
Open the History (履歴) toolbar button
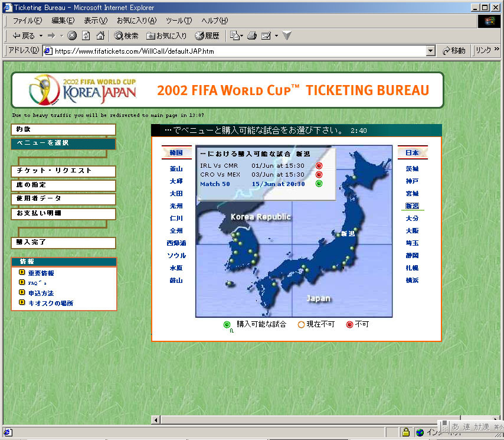click(207, 35)
